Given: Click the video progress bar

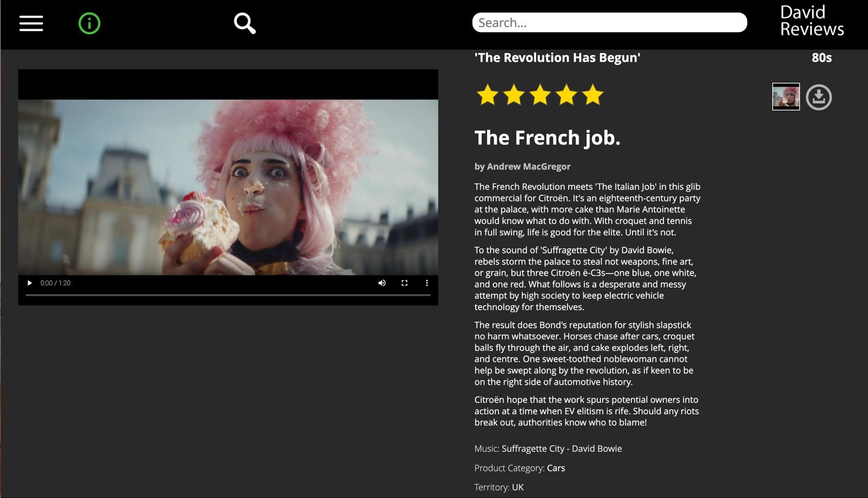Looking at the screenshot, I should (228, 295).
